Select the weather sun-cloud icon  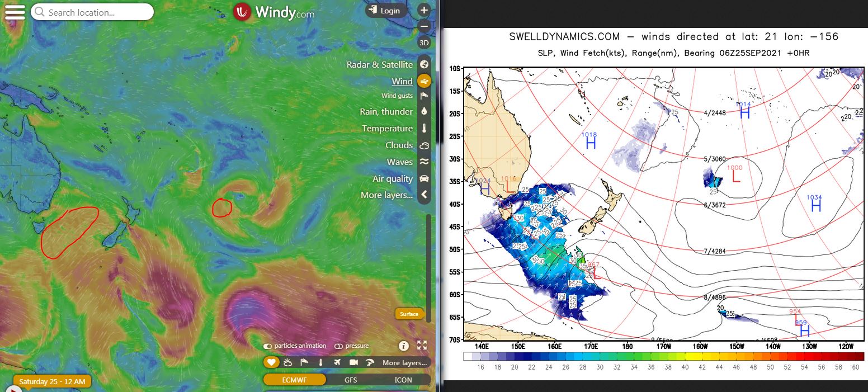tap(288, 362)
